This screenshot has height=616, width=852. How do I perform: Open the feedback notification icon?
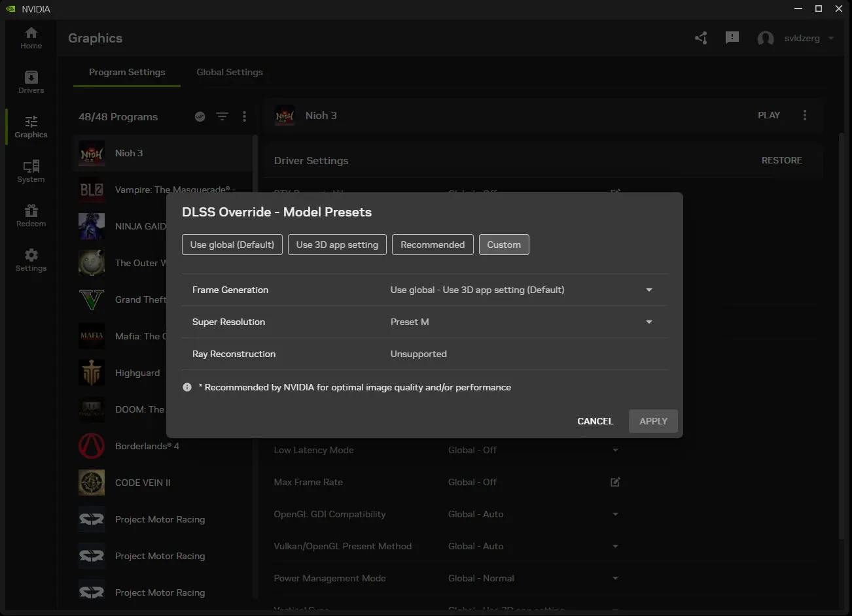click(x=732, y=38)
